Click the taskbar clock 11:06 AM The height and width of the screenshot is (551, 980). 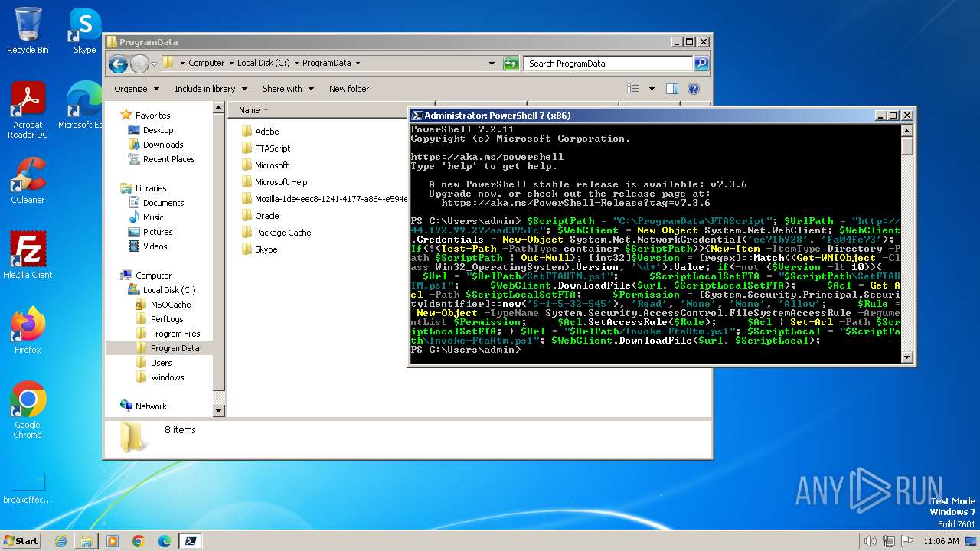(941, 541)
